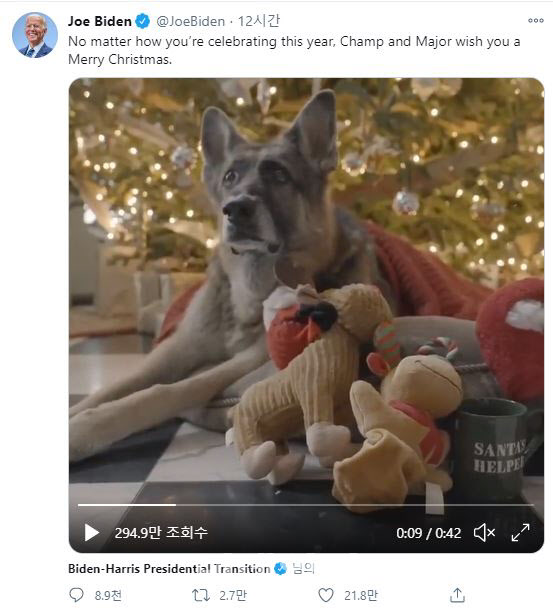Click the 8.9천 reply count
Image resolution: width=553 pixels, height=610 pixels.
pos(108,595)
